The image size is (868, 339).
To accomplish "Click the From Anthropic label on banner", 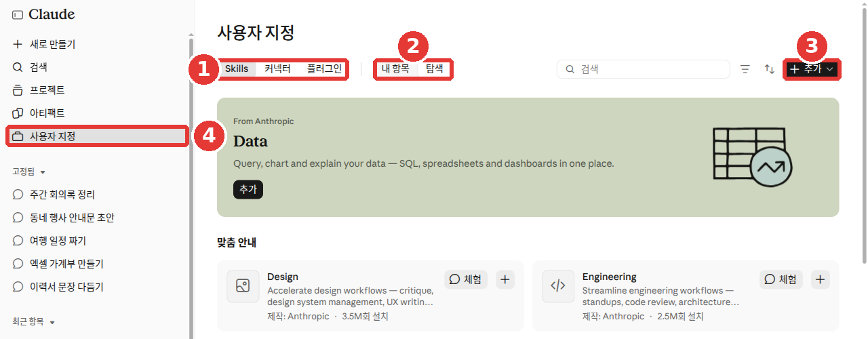I will tap(264, 121).
